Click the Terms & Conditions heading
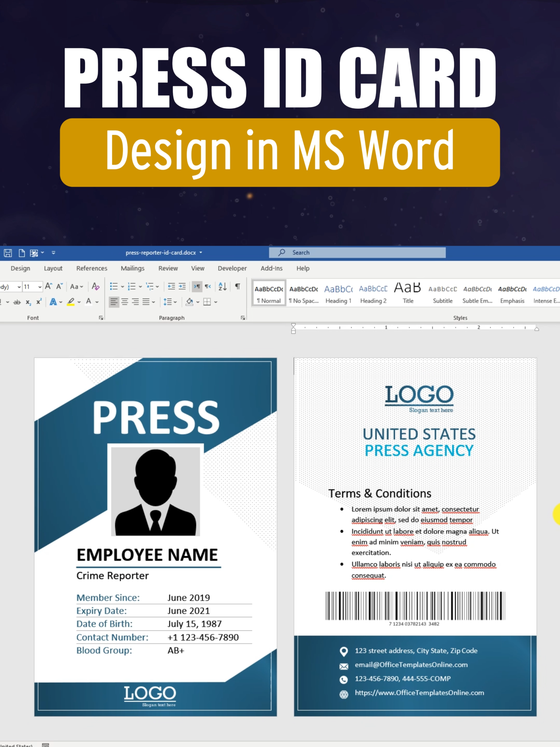The height and width of the screenshot is (747, 560). [x=380, y=494]
